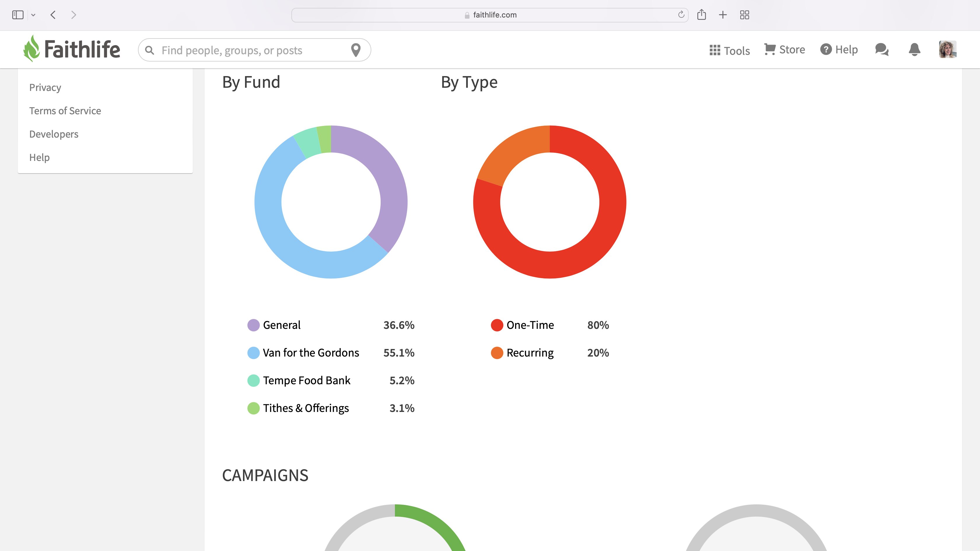Focus the Find people, groups, or posts field
The height and width of the screenshot is (551, 980).
[254, 50]
